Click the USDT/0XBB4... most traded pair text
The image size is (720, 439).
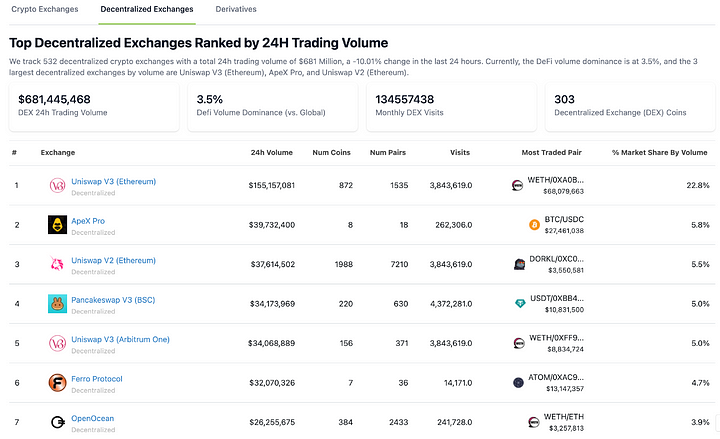click(x=557, y=298)
